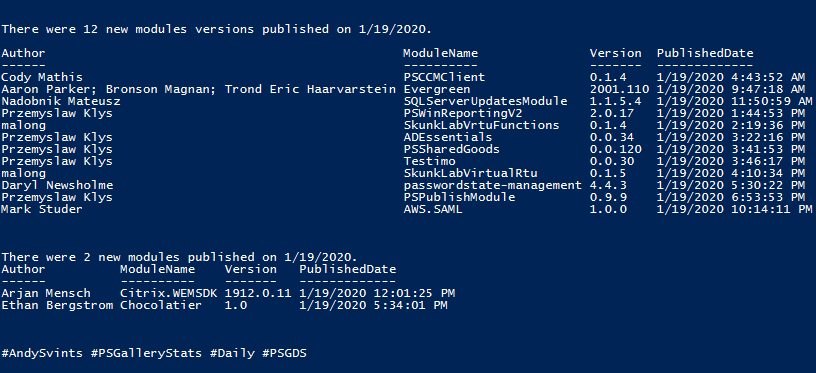
Task: Click the PSPublishModule entry
Action: click(x=460, y=197)
